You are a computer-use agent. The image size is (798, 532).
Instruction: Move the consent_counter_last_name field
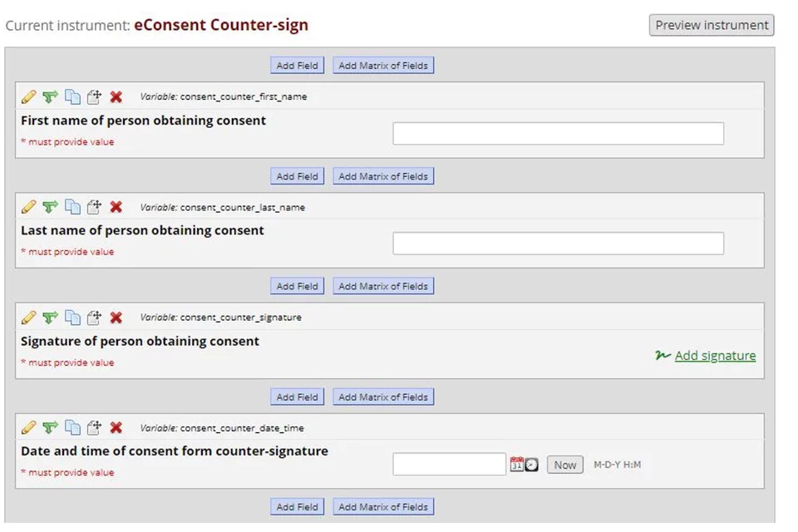94,207
